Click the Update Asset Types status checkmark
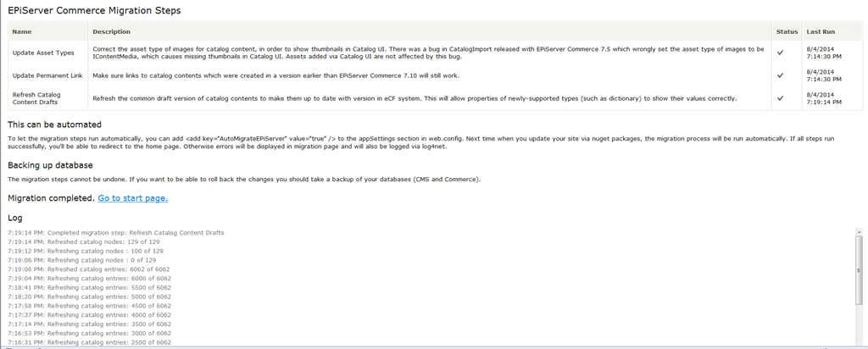Image resolution: width=868 pixels, height=349 pixels. coord(779,53)
